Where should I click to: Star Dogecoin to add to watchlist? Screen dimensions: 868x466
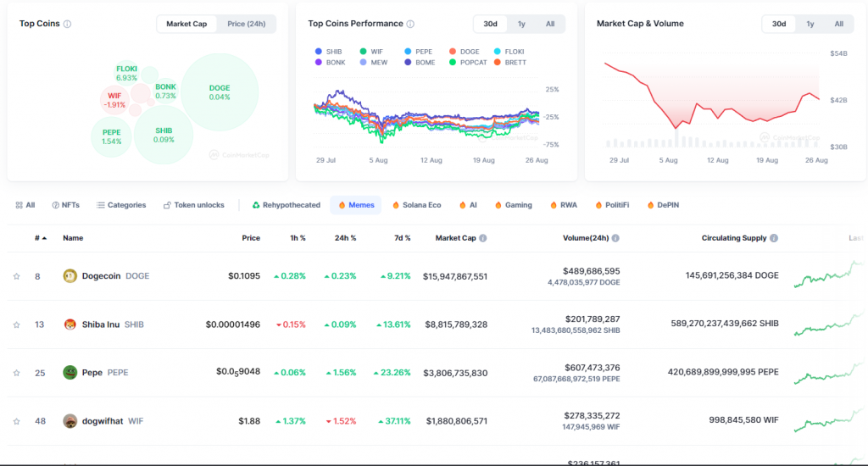click(17, 276)
